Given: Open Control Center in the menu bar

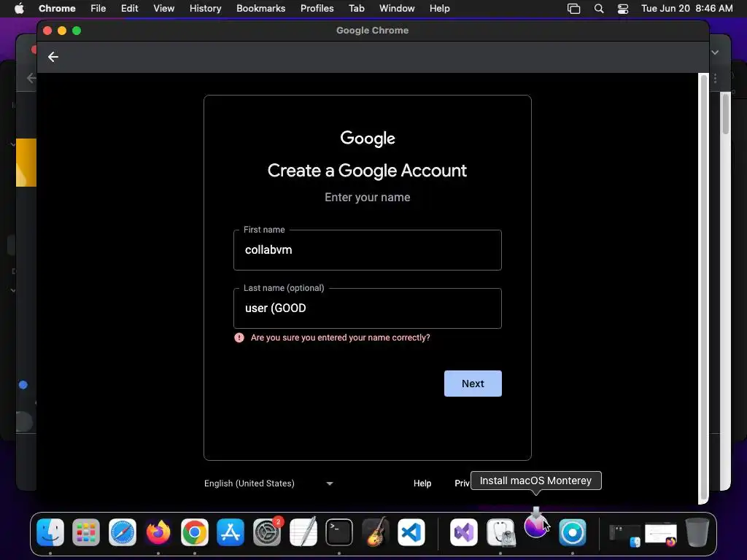Looking at the screenshot, I should 623,9.
